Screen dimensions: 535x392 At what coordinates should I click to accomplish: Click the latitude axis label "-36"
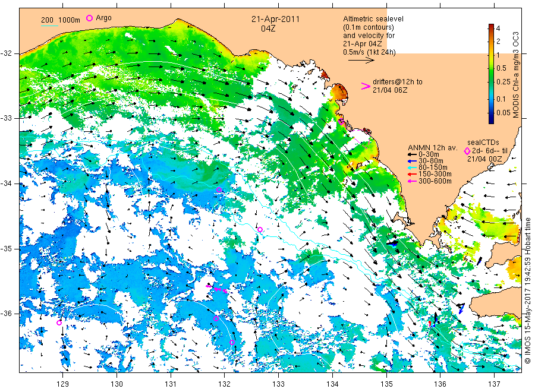click(6, 314)
